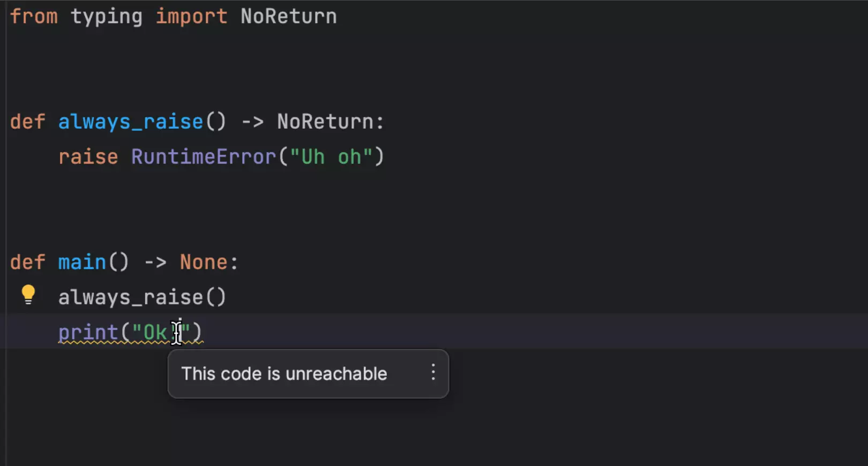Click the main function definition name
Viewport: 868px width, 466px height.
(x=82, y=262)
